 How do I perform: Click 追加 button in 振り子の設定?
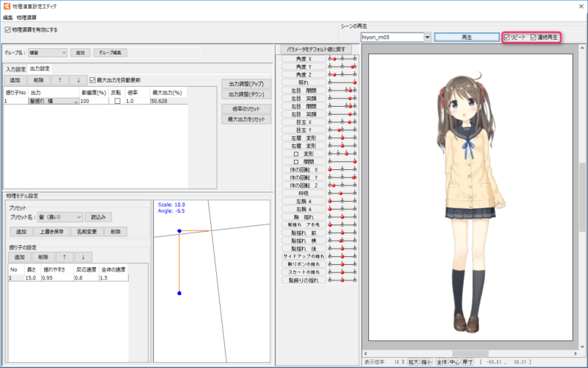point(20,257)
